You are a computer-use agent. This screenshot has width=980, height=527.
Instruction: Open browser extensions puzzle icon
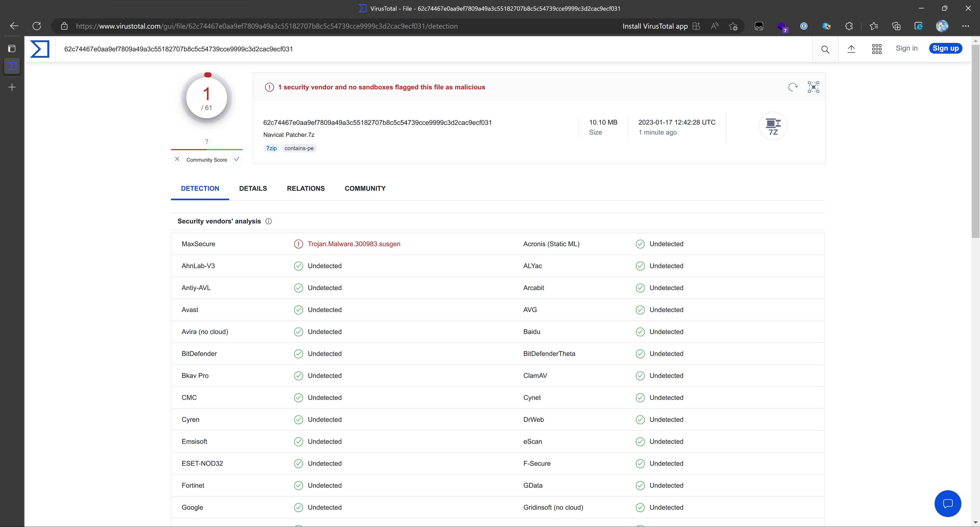pos(849,26)
